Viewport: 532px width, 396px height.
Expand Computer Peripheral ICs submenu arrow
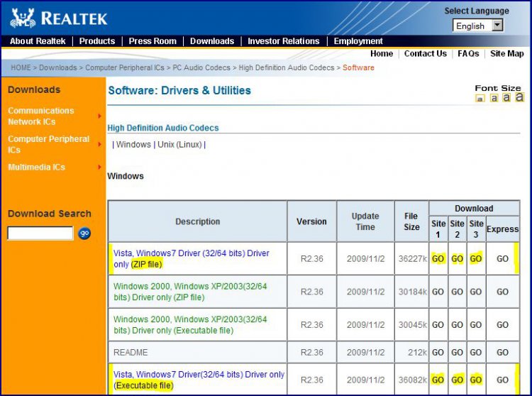(x=100, y=144)
